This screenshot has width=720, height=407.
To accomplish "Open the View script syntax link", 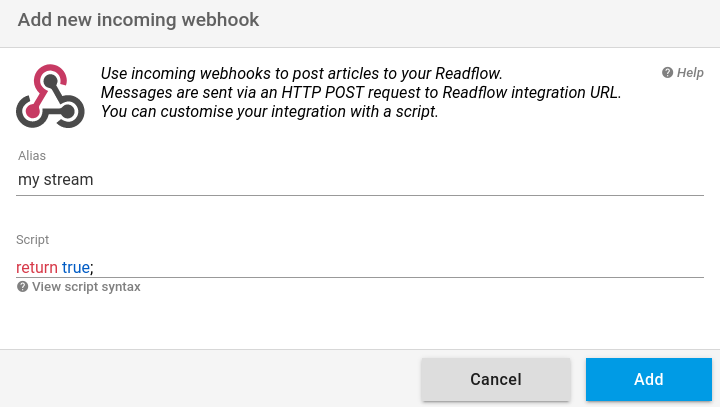I will pos(79,287).
